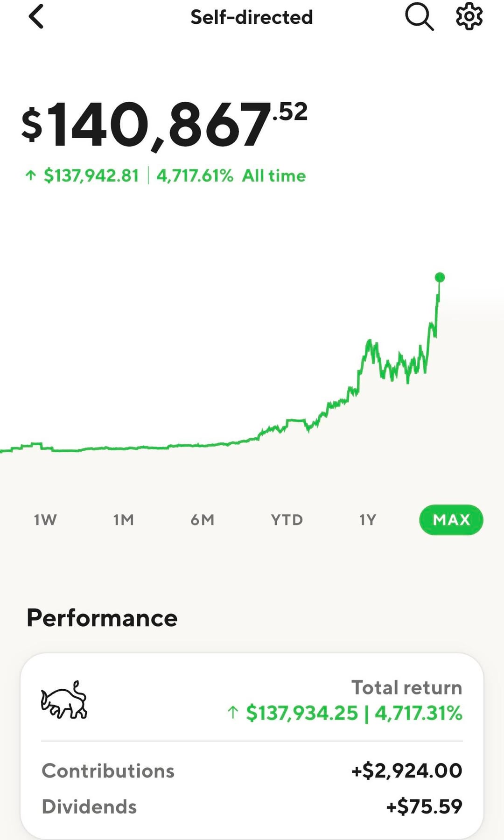Tap the 4,717.61% All time label
This screenshot has height=840, width=504.
[231, 176]
